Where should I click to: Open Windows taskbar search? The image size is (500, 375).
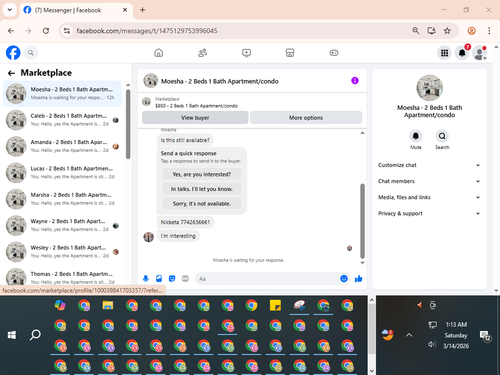click(35, 335)
